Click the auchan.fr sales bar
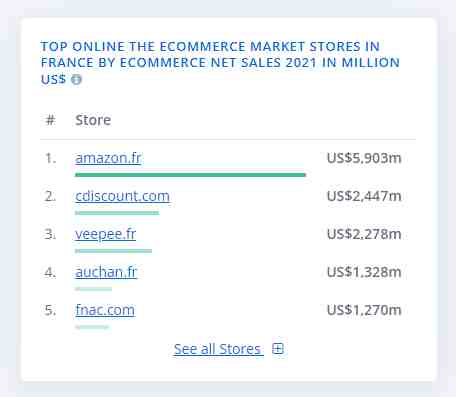This screenshot has height=397, width=456. point(93,289)
